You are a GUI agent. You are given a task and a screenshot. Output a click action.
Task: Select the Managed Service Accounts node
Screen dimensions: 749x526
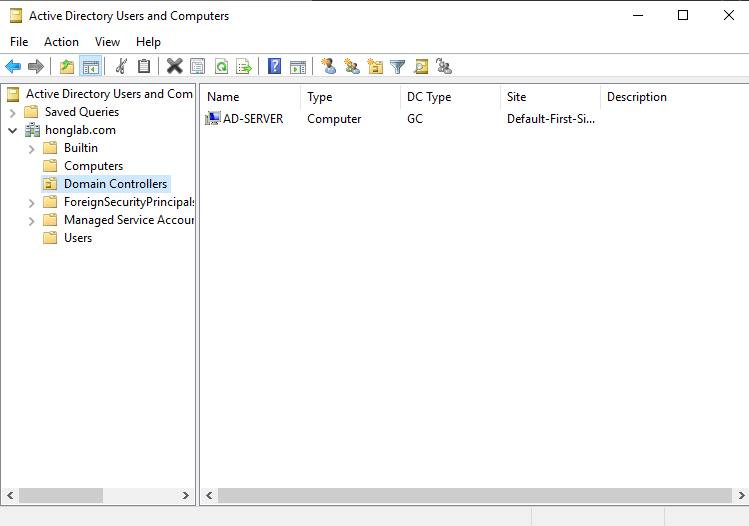(129, 220)
